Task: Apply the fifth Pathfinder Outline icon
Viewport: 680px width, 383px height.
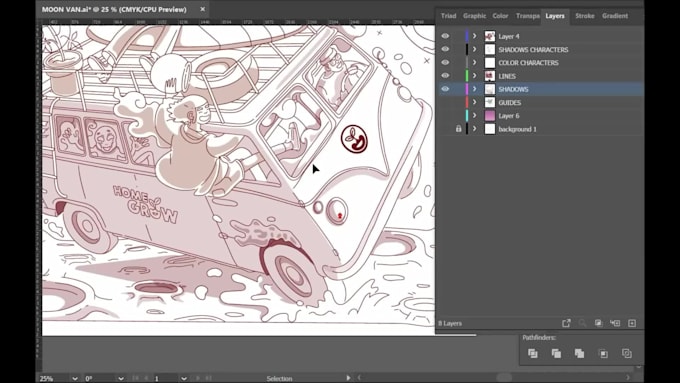Action: coord(627,354)
